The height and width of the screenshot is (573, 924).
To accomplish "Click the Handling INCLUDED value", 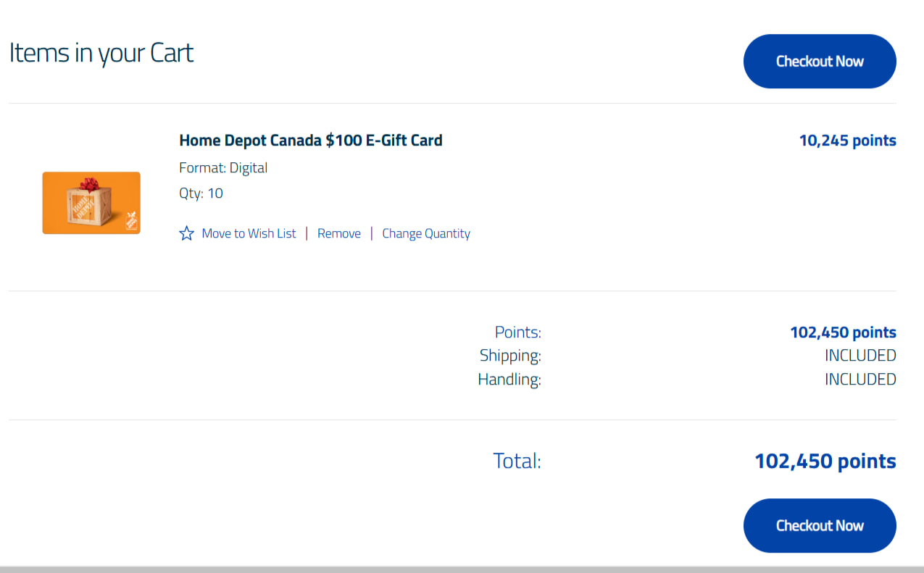I will (860, 379).
